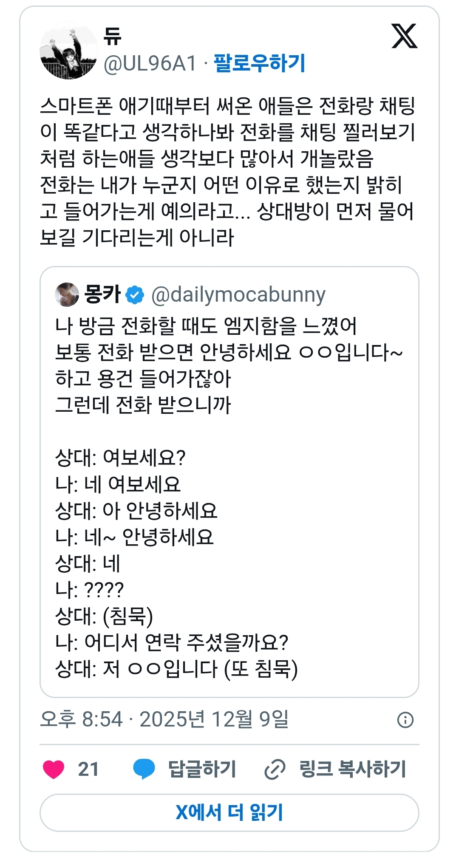Screen dimensions: 459x868
Task: Click the display name 듀
Action: 112,36
